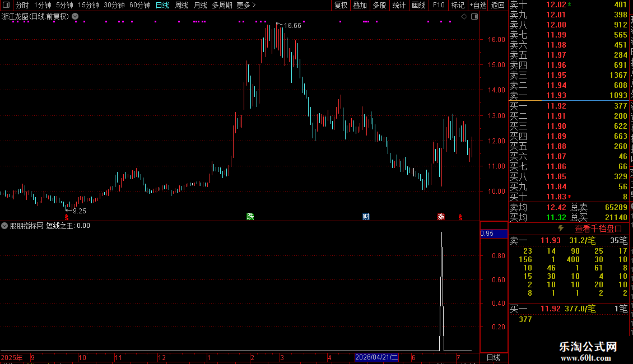The width and height of the screenshot is (633, 364).
Task: Click the red S marker near July
Action: [x=460, y=217]
